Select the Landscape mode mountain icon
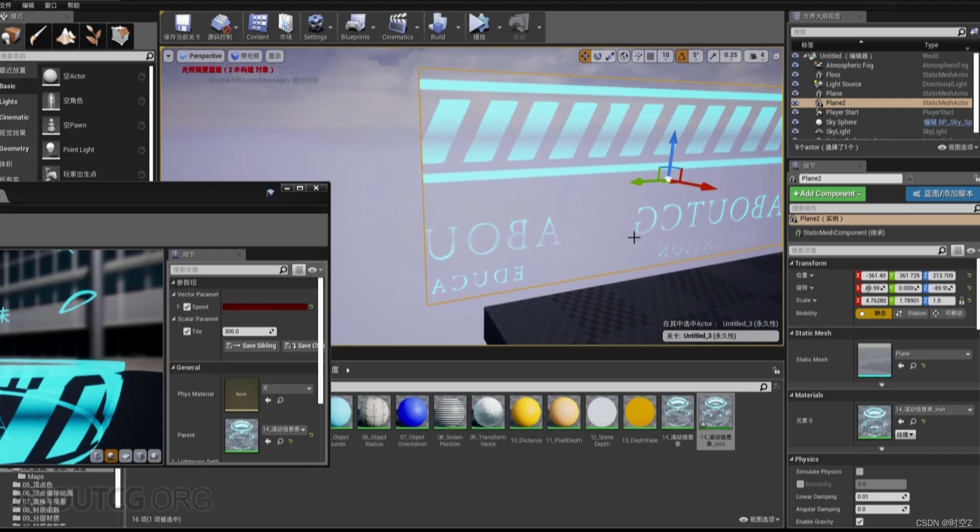 coord(66,36)
